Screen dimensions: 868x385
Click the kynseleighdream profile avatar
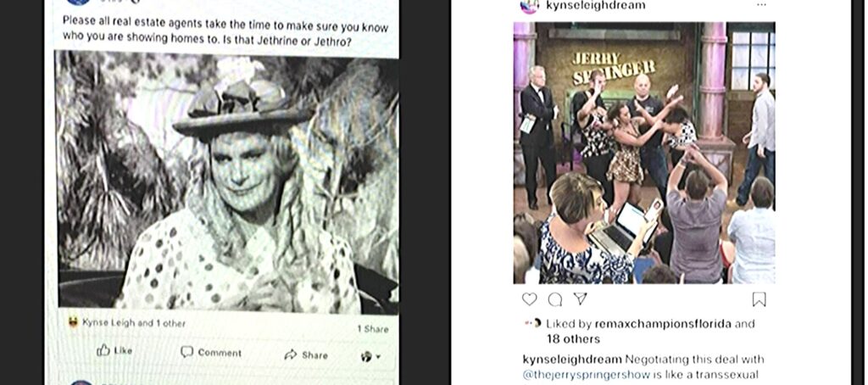pos(529,6)
